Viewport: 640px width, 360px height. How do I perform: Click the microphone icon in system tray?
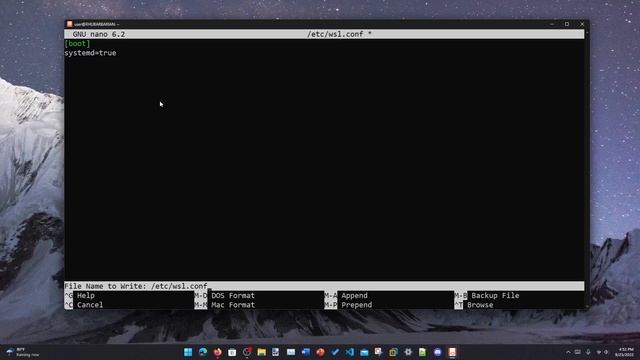coord(588,352)
